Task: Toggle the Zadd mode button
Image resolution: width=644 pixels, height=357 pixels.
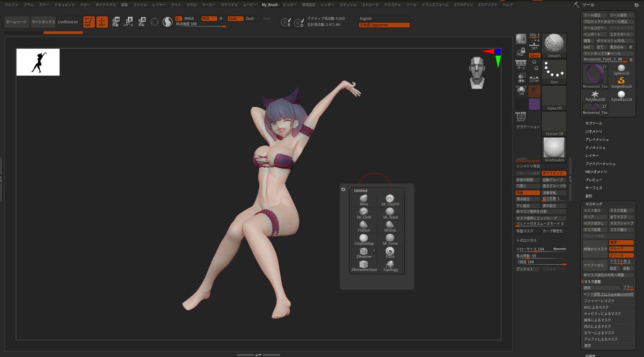Action: point(235,18)
